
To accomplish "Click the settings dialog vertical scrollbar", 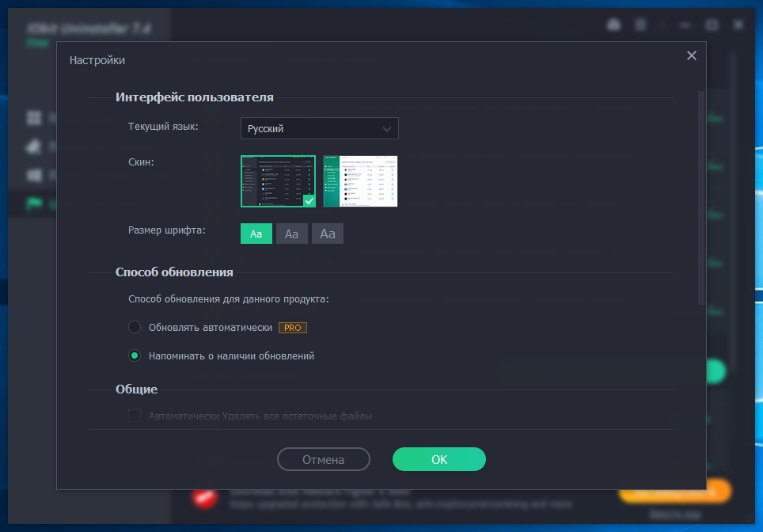I will point(701,198).
